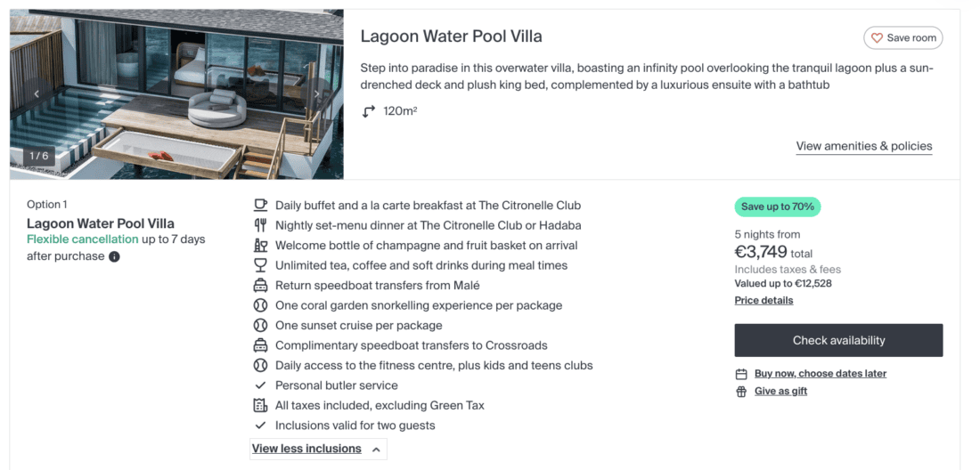Click the heart icon to save room

(877, 38)
